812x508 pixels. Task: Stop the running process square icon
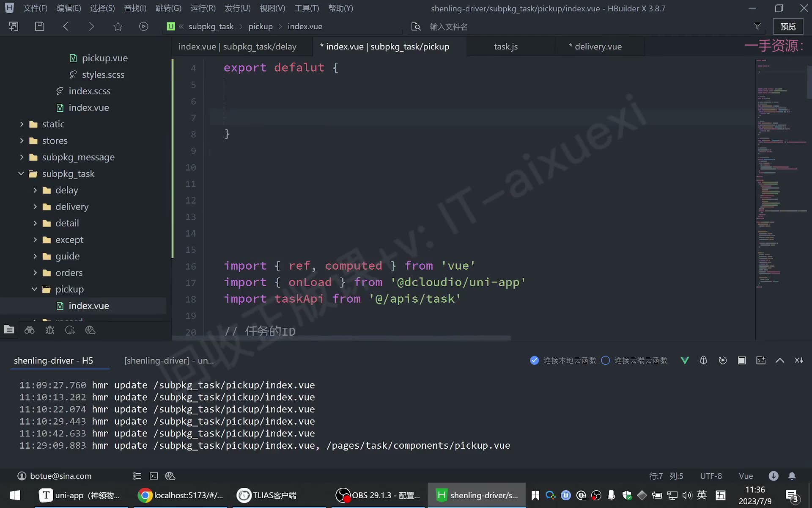pos(742,360)
